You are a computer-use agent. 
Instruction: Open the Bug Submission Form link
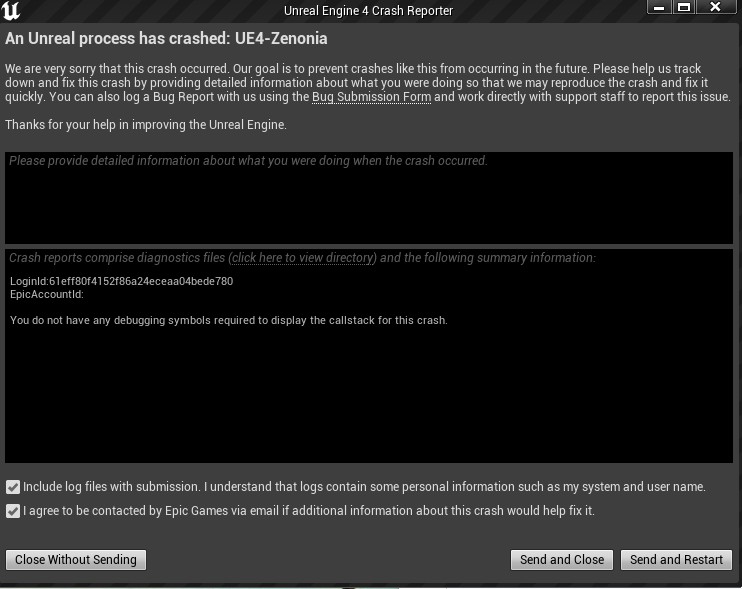tap(371, 97)
